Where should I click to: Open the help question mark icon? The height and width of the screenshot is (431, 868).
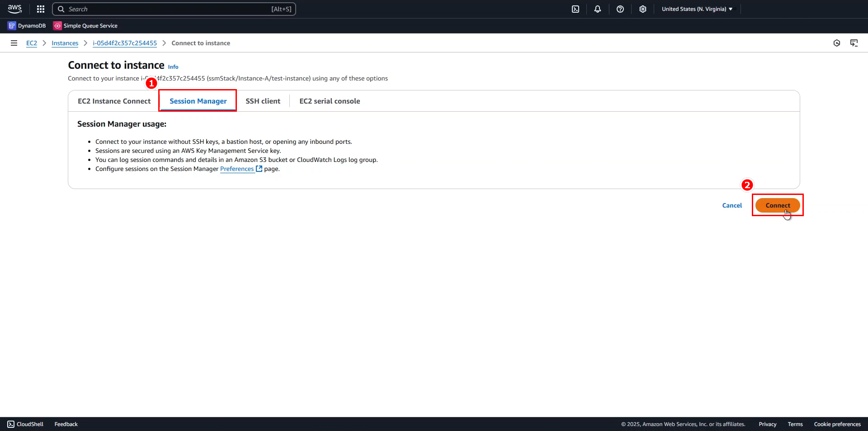point(620,9)
